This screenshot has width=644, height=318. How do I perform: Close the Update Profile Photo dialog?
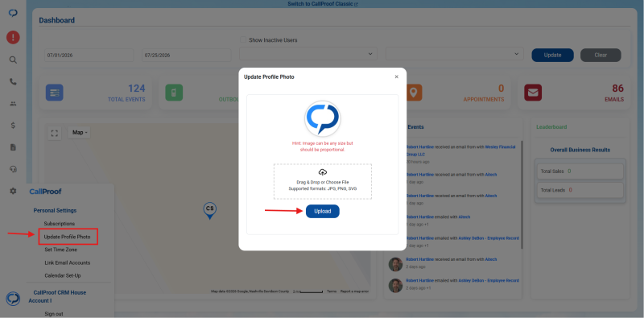coord(396,76)
